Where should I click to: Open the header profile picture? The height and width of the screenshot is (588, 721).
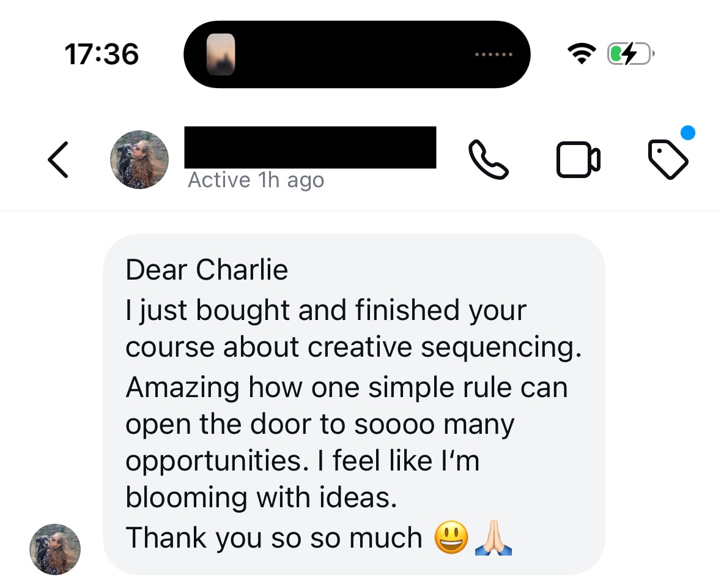tap(139, 160)
